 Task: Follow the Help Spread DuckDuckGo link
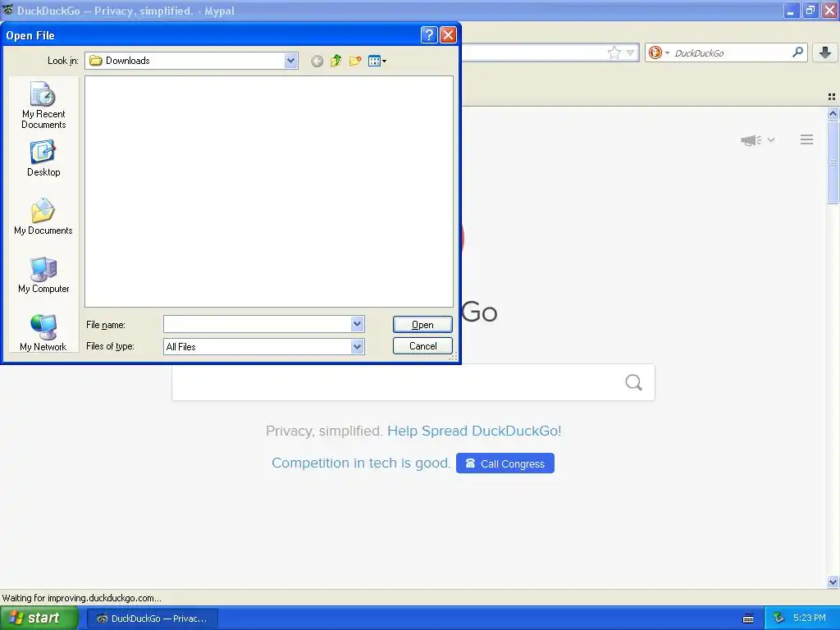pyautogui.click(x=474, y=431)
